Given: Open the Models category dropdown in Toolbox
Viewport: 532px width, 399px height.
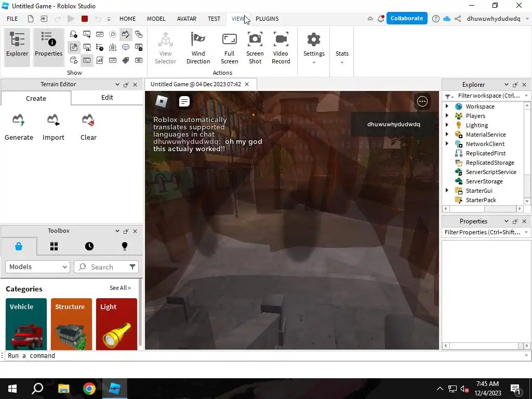Looking at the screenshot, I should pos(37,267).
